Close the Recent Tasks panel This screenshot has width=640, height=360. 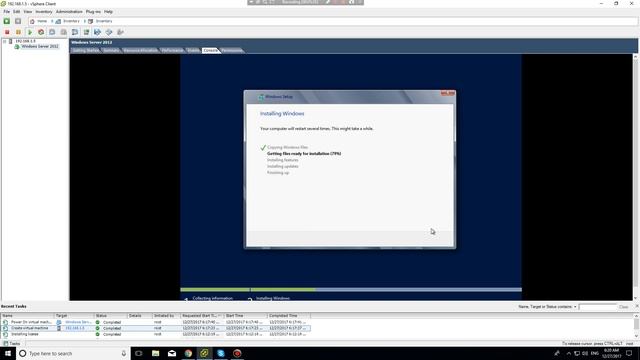click(x=636, y=306)
